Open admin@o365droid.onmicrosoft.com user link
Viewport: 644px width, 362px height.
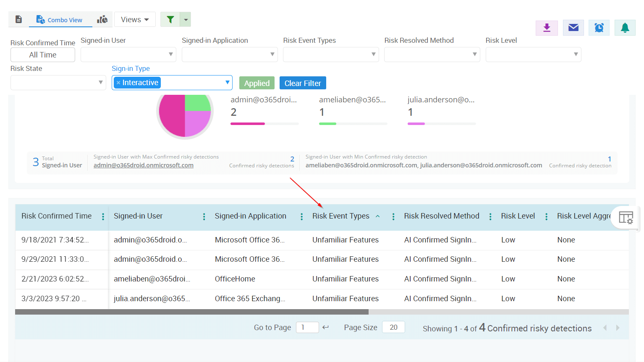point(143,165)
